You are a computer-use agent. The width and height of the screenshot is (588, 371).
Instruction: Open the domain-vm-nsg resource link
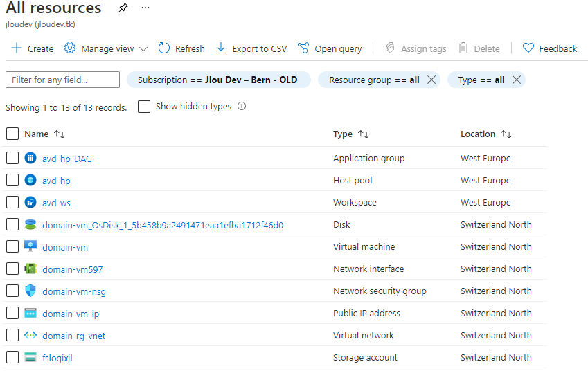74,291
